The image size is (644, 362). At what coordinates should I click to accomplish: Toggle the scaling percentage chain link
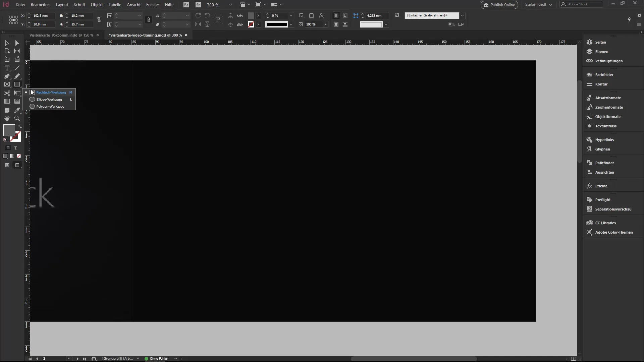pyautogui.click(x=149, y=20)
